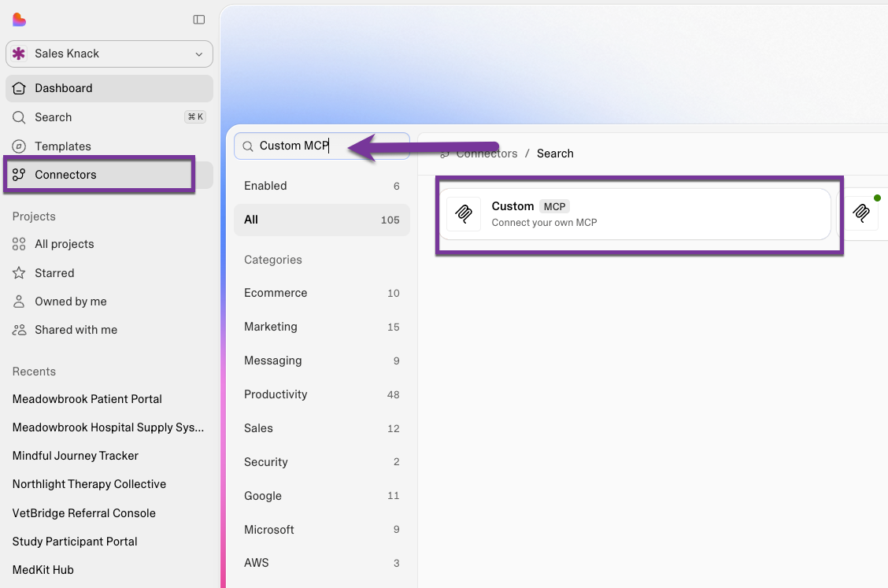Click the Search magnifier icon in sidebar
The width and height of the screenshot is (888, 588).
[x=19, y=117]
